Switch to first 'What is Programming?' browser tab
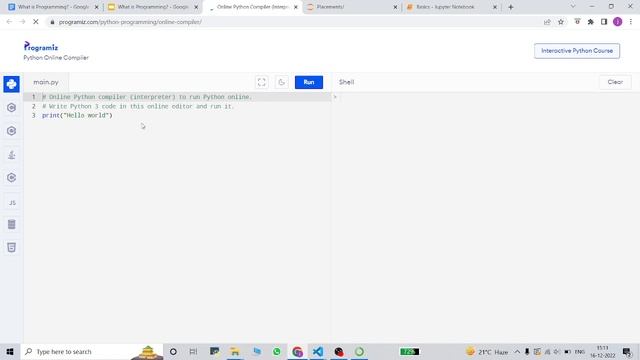The width and height of the screenshot is (640, 360). pos(53,7)
